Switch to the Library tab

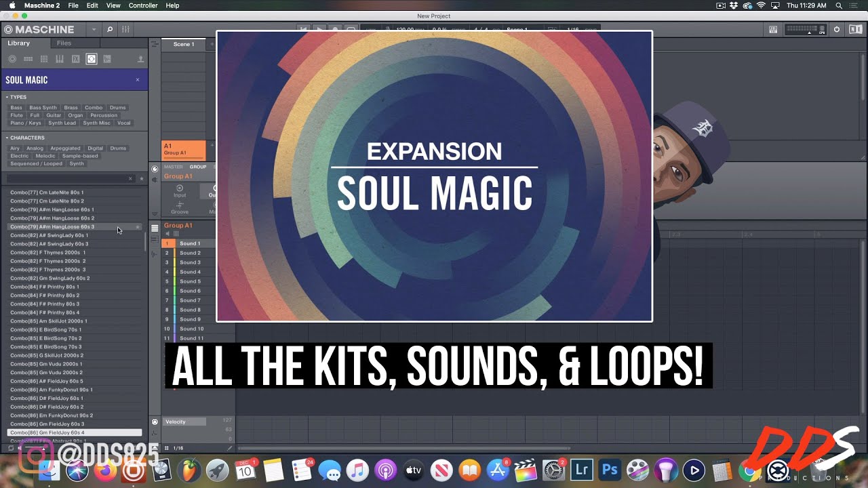pos(19,43)
